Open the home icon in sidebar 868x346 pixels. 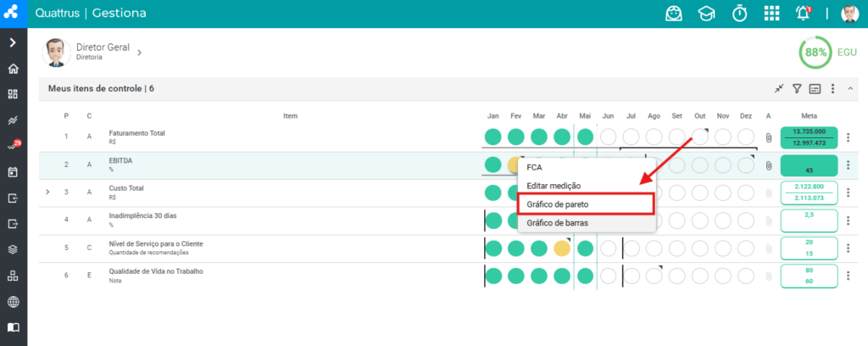click(x=14, y=70)
